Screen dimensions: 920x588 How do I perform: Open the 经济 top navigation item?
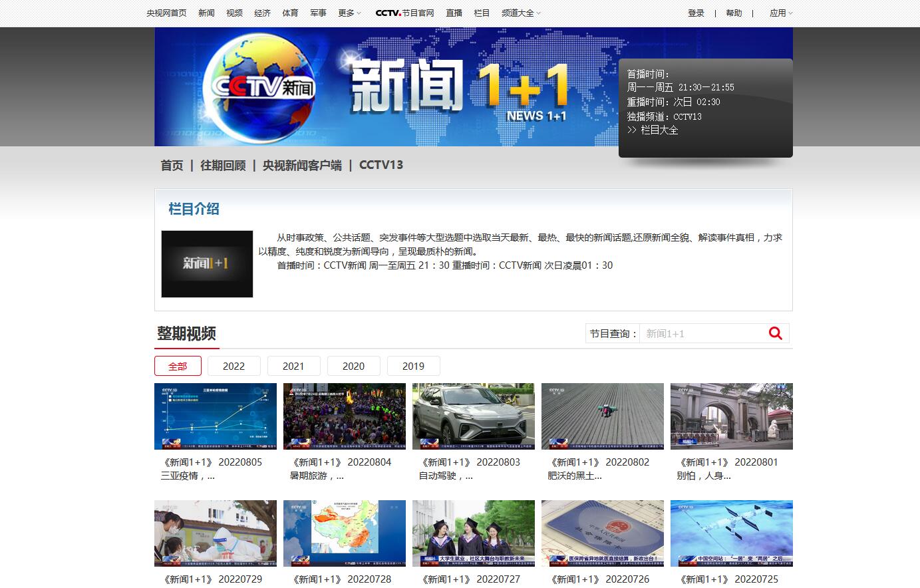coord(262,13)
